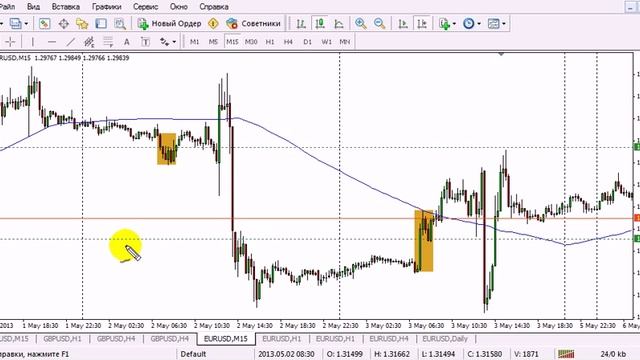This screenshot has height=360, width=640.
Task: Select the Equidistant Channel tool
Action: tap(89, 42)
